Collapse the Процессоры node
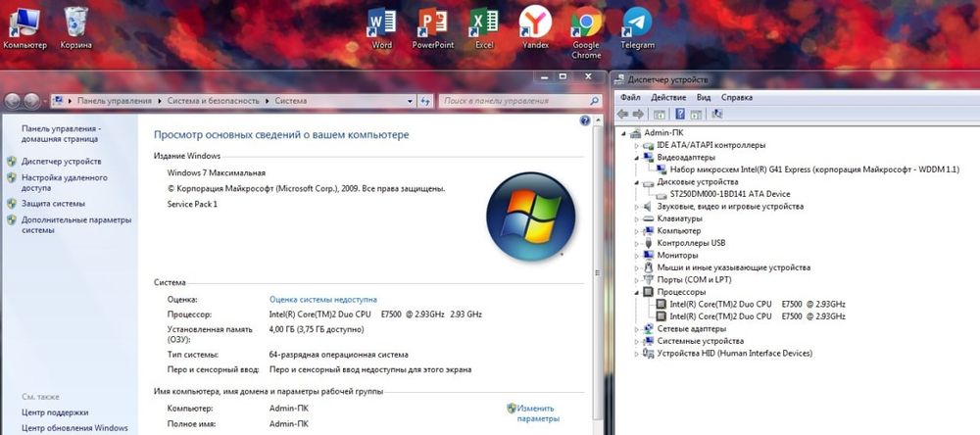The width and height of the screenshot is (980, 435). pos(637,292)
